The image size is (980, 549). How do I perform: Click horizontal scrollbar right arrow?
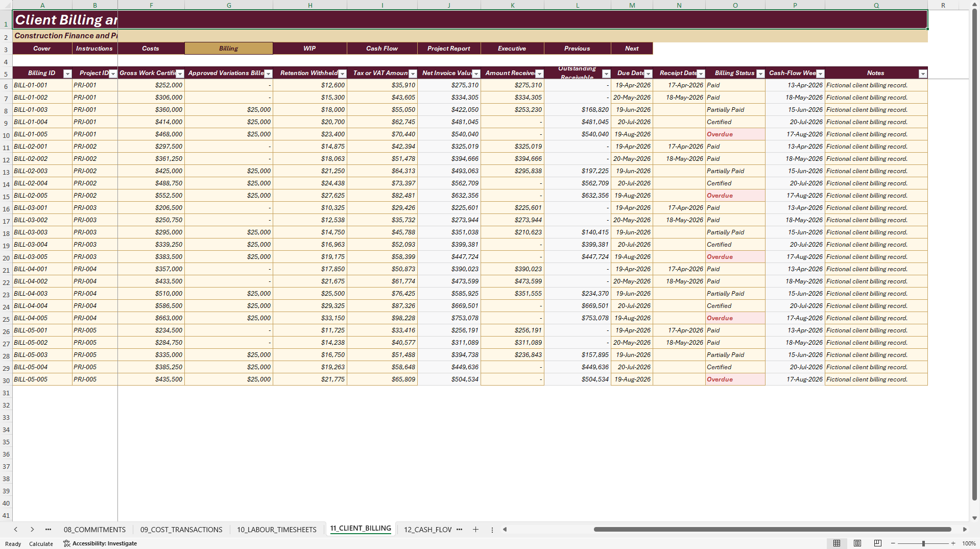(965, 530)
